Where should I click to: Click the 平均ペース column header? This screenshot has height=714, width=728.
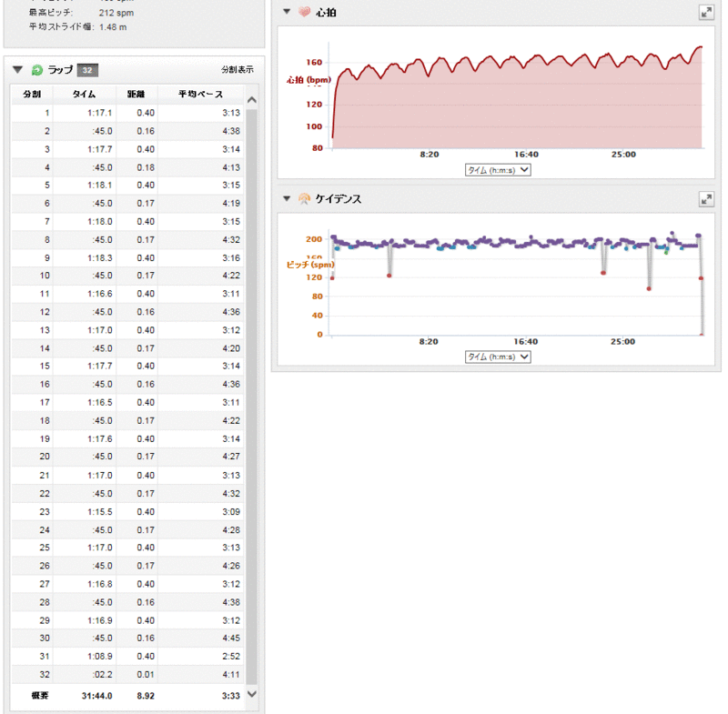click(199, 94)
